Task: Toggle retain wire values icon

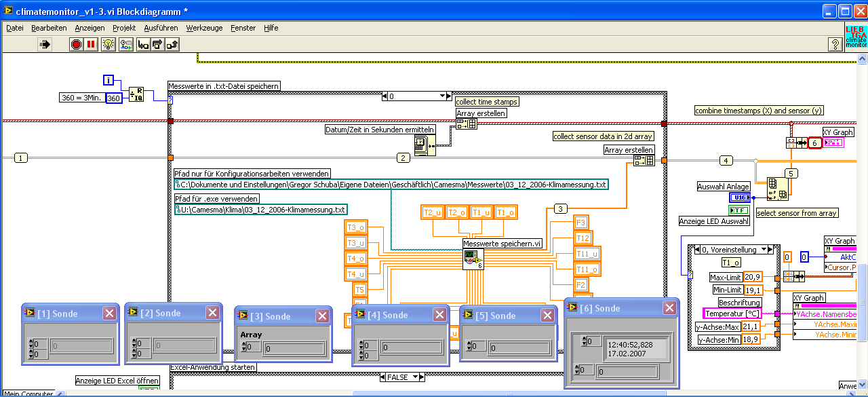Action: tap(126, 44)
